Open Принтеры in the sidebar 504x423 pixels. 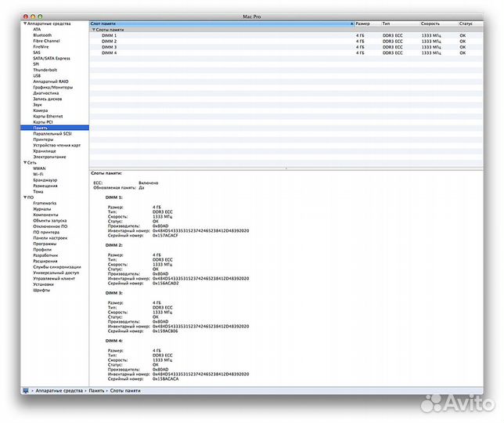pyautogui.click(x=43, y=139)
